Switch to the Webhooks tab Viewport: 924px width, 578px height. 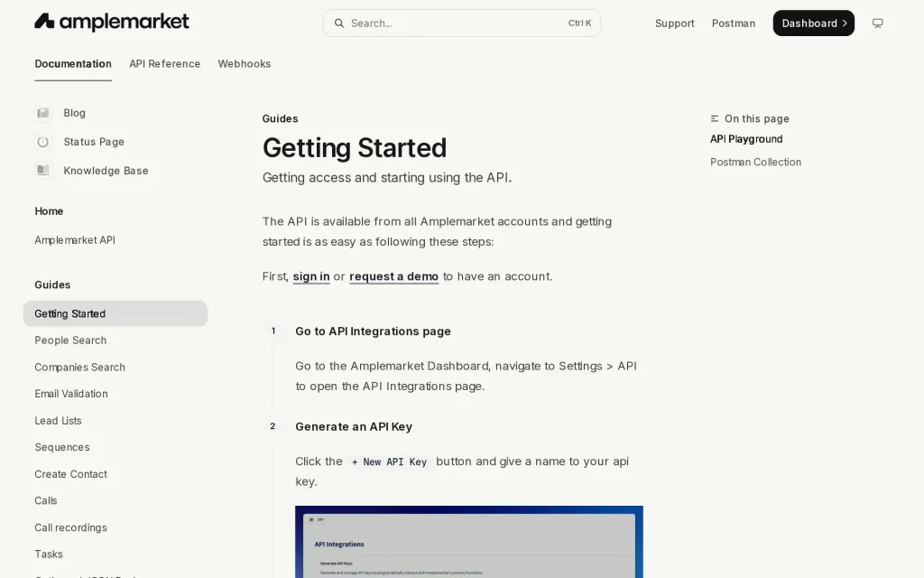coord(244,64)
